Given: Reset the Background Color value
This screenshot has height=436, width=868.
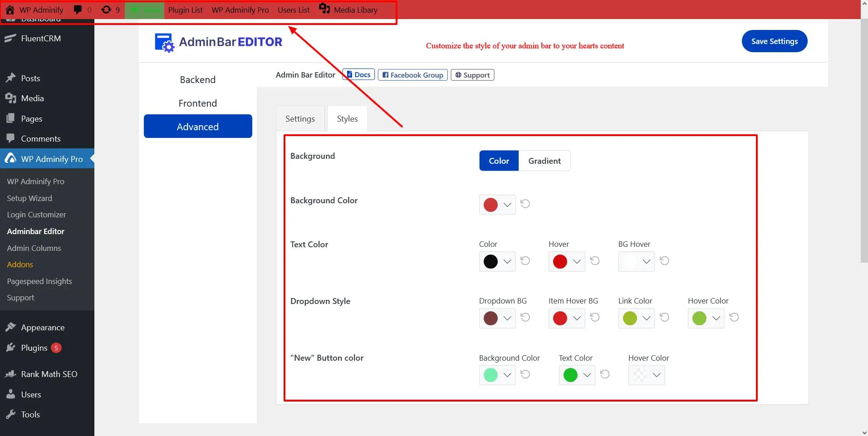Looking at the screenshot, I should pos(525,204).
